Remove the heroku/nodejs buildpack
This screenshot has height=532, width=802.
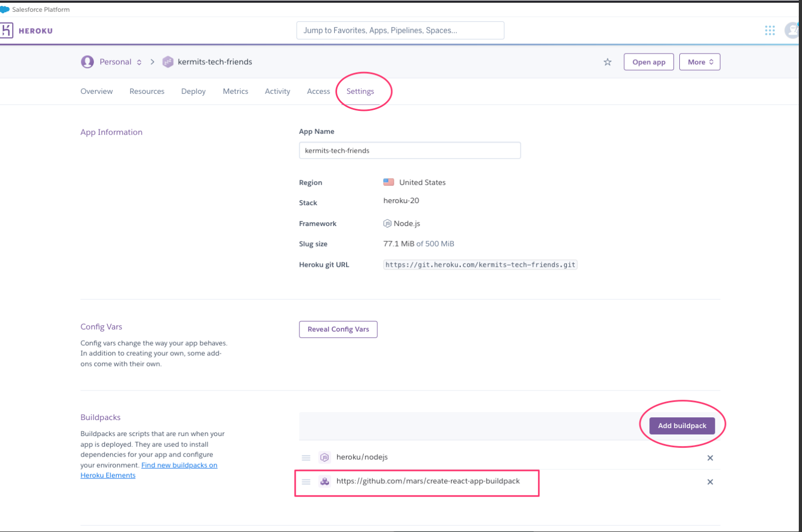tap(710, 458)
